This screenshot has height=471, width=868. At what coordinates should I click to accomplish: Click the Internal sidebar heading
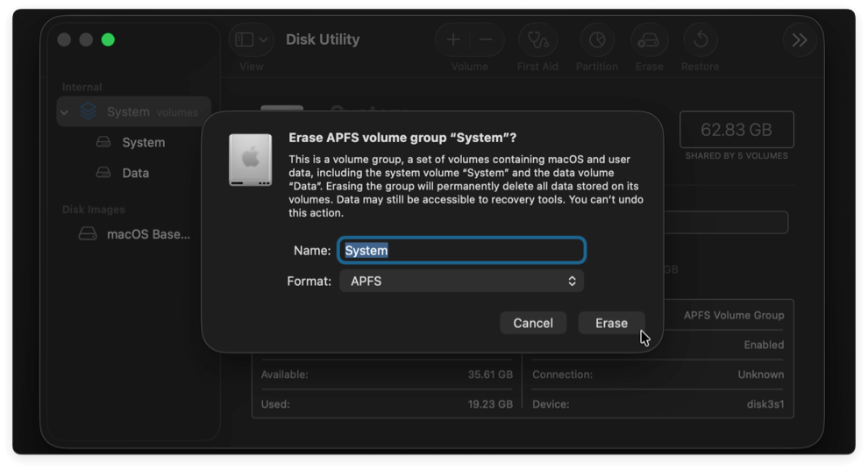coord(82,87)
